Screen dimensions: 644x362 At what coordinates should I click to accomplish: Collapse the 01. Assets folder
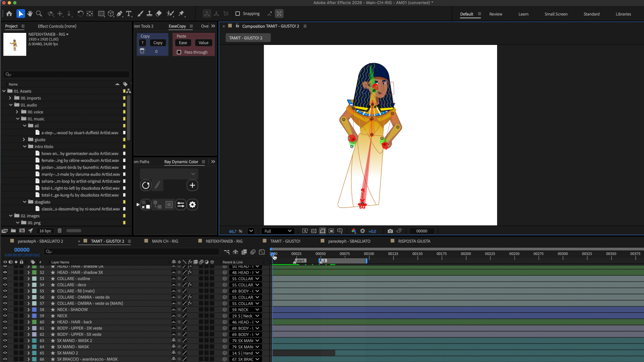pyautogui.click(x=4, y=91)
